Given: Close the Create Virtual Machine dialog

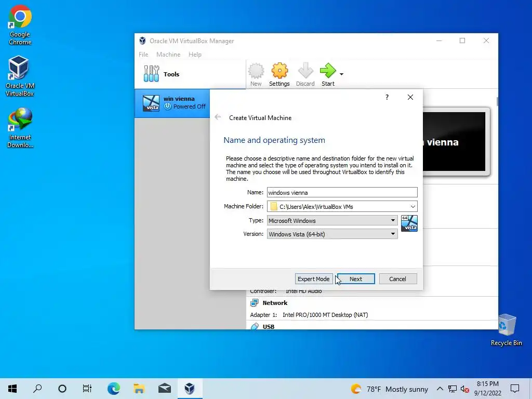Looking at the screenshot, I should 410,97.
